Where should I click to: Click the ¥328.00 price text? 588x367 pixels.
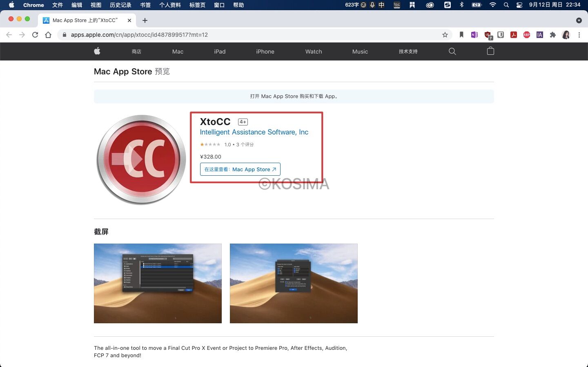pyautogui.click(x=211, y=157)
